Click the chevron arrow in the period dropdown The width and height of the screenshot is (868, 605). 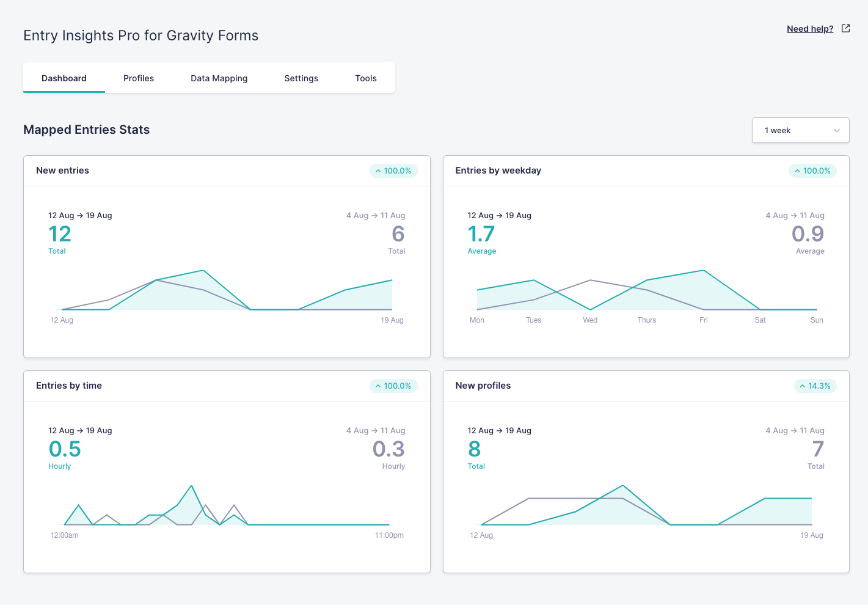point(837,130)
